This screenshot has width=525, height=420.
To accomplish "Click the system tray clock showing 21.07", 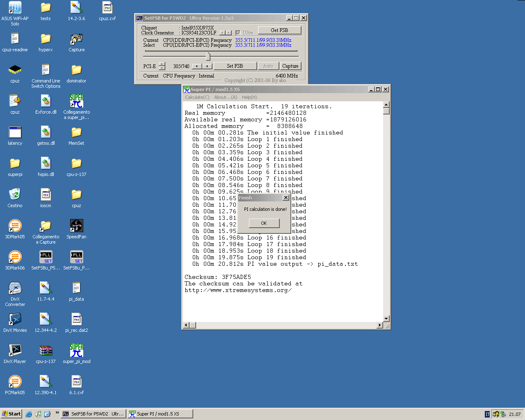I will 515,414.
